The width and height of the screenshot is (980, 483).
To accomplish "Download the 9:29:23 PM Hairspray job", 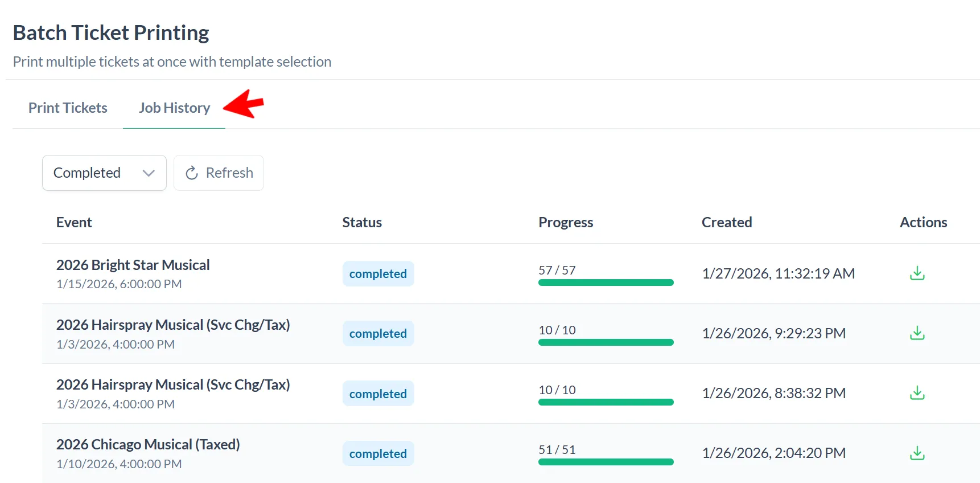I will (x=917, y=333).
